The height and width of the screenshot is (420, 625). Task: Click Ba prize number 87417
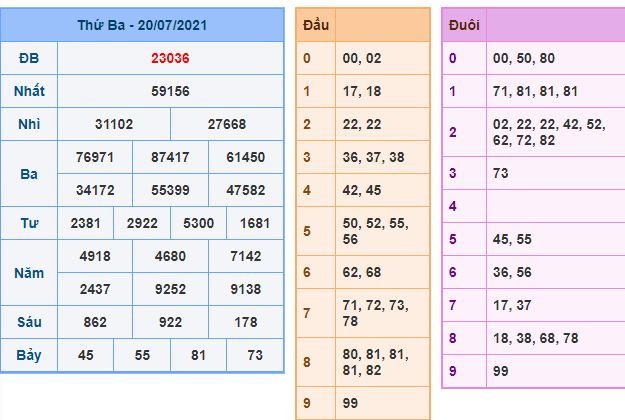(170, 157)
